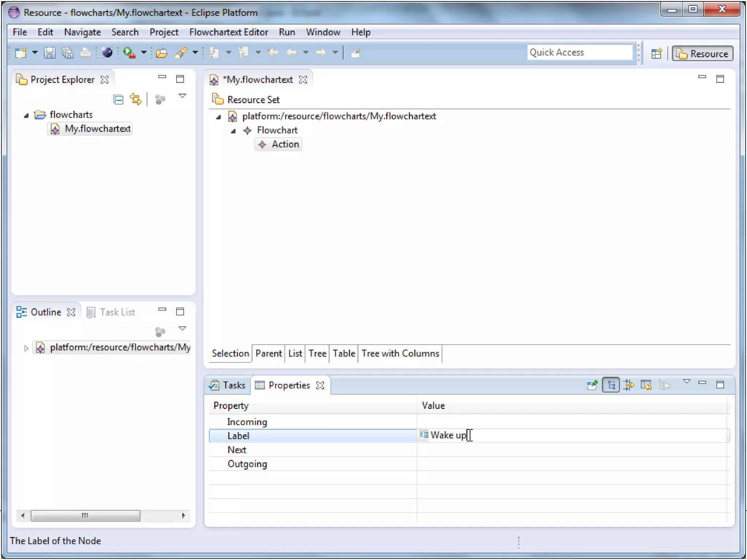747x560 pixels.
Task: Switch to the Tree with Columns tab
Action: pyautogui.click(x=400, y=353)
